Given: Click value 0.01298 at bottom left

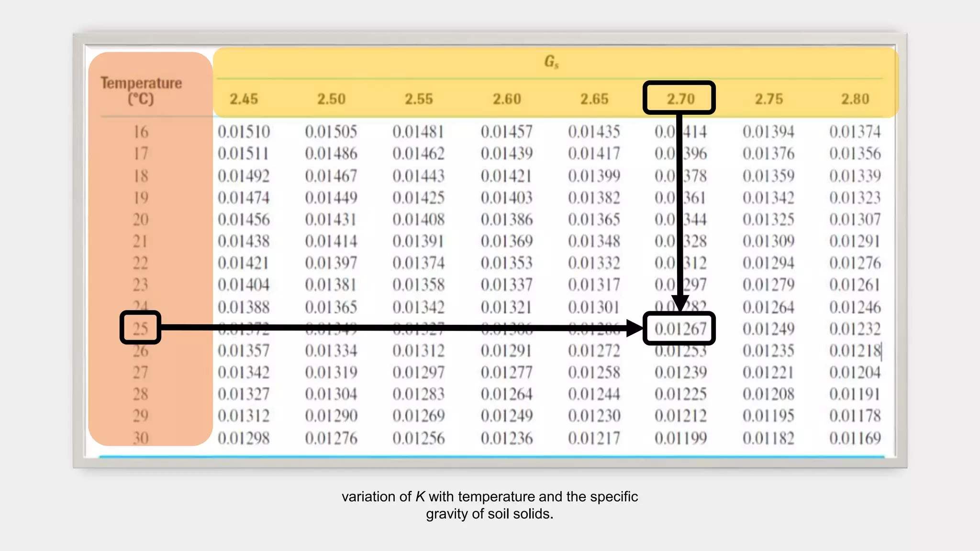Looking at the screenshot, I should click(x=244, y=438).
